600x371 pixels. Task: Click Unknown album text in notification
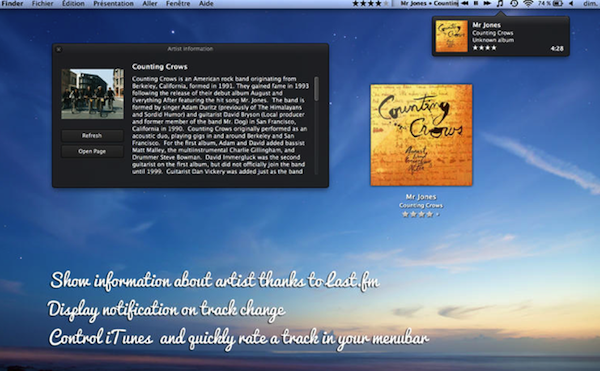[493, 40]
